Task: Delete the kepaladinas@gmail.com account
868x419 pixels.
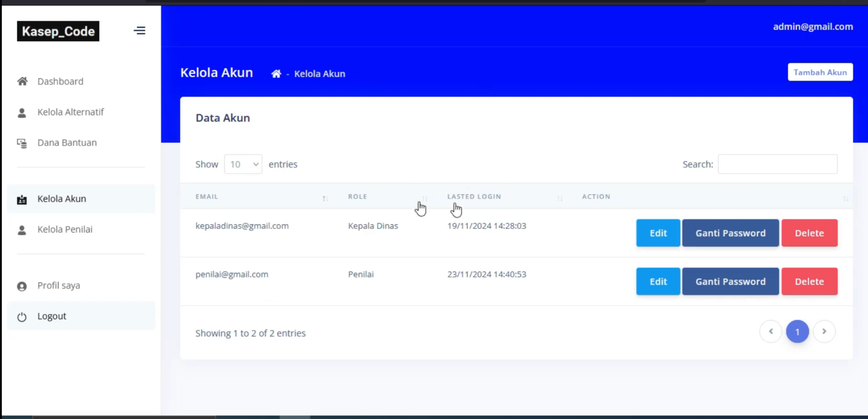Action: click(809, 233)
